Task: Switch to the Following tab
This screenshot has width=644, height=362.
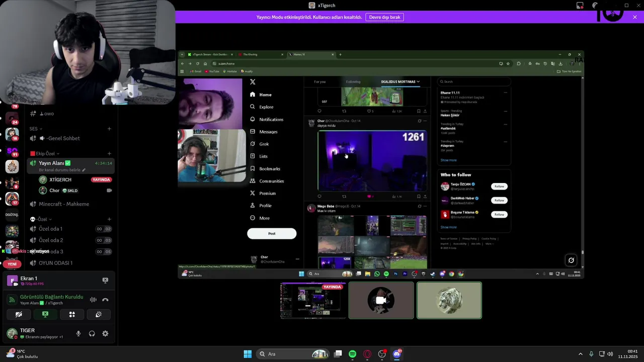Action: click(353, 81)
